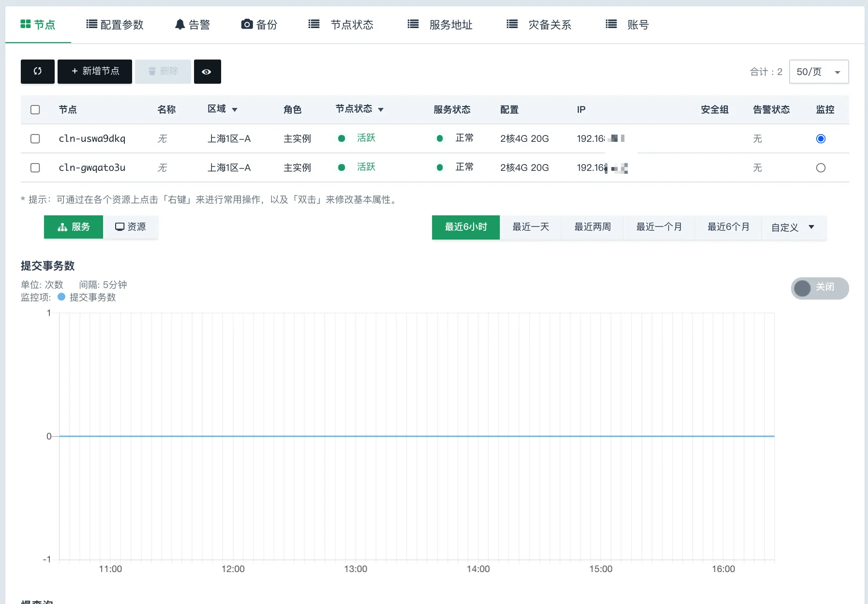
Task: Switch to the 配置参数 tab
Action: tap(115, 25)
